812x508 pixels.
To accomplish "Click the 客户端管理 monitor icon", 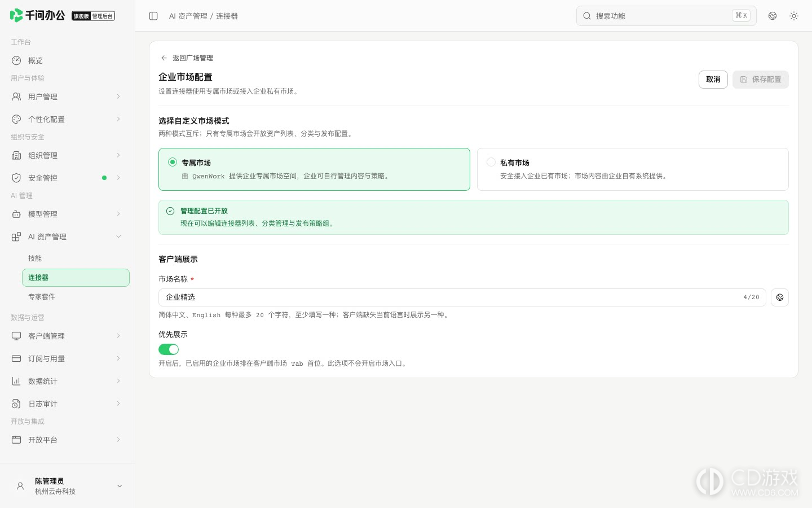I will 16,336.
